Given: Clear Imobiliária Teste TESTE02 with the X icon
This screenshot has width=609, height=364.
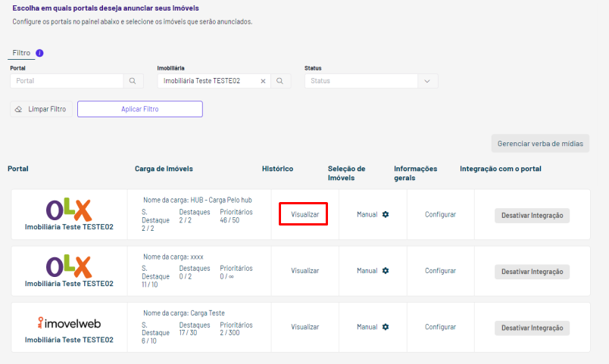Looking at the screenshot, I should click(263, 81).
